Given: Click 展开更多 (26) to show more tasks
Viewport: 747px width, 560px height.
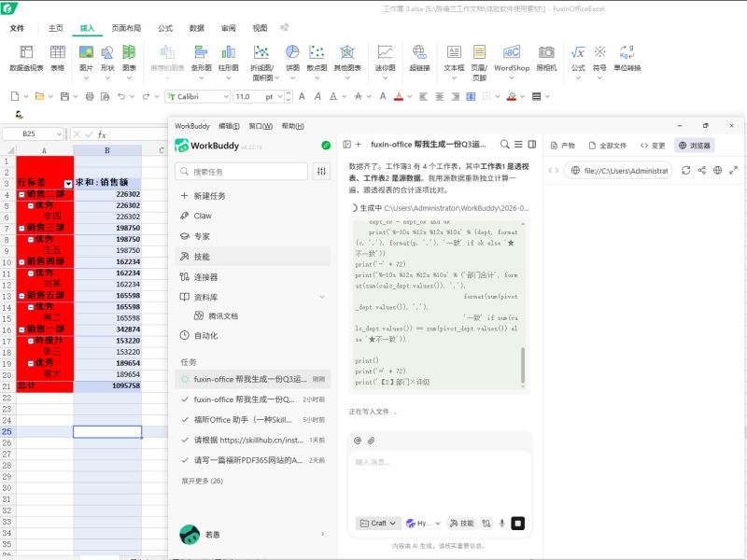Looking at the screenshot, I should 202,481.
